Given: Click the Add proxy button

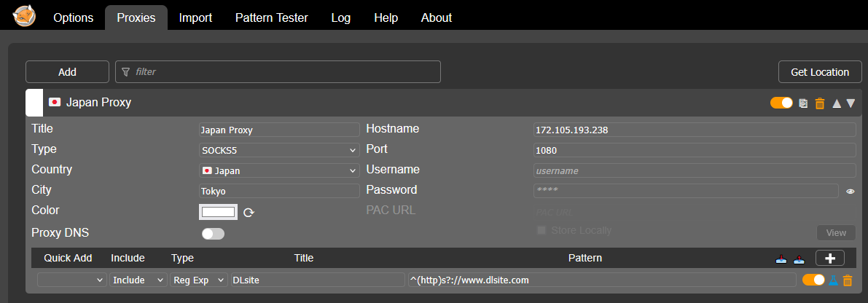Looking at the screenshot, I should click(68, 72).
